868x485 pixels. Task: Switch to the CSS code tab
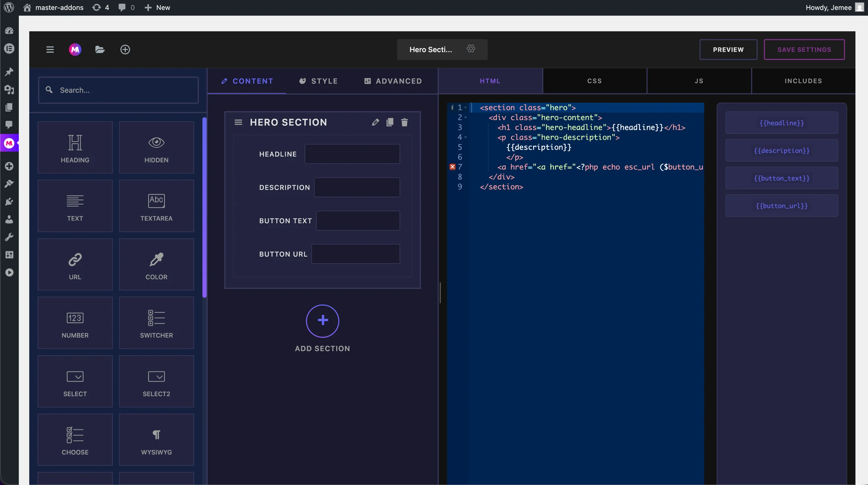tap(595, 81)
